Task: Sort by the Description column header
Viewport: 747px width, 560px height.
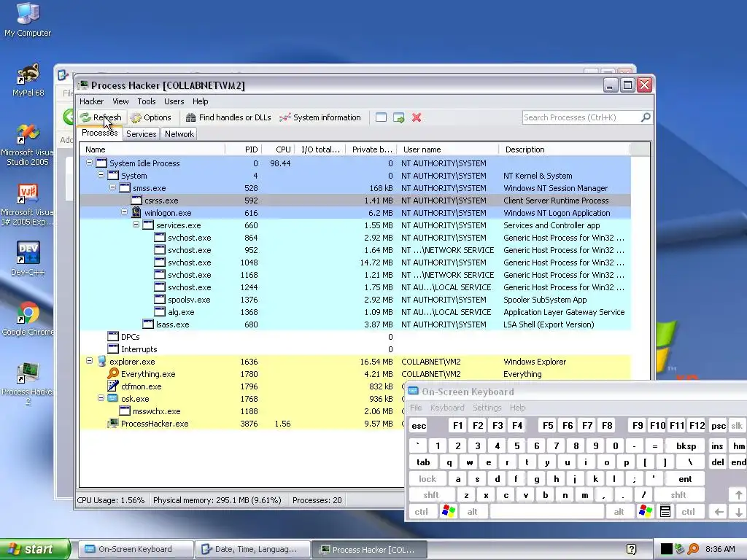Action: coord(565,149)
